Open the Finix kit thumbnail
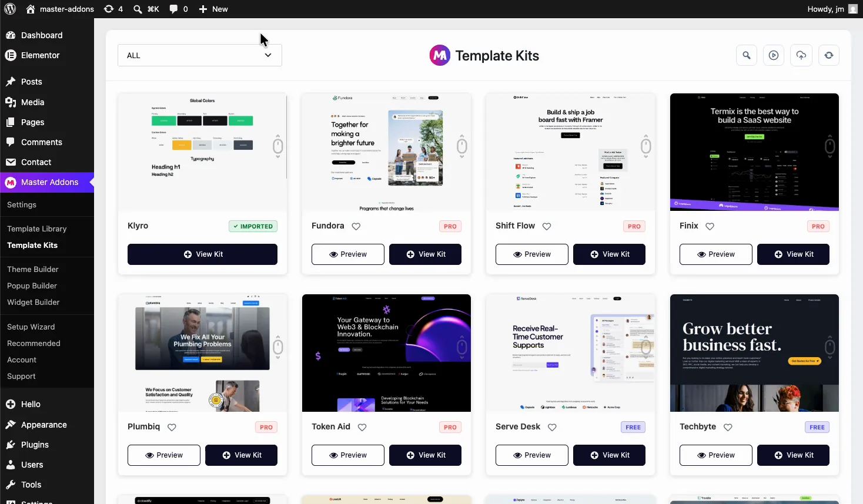The height and width of the screenshot is (504, 863). (754, 152)
